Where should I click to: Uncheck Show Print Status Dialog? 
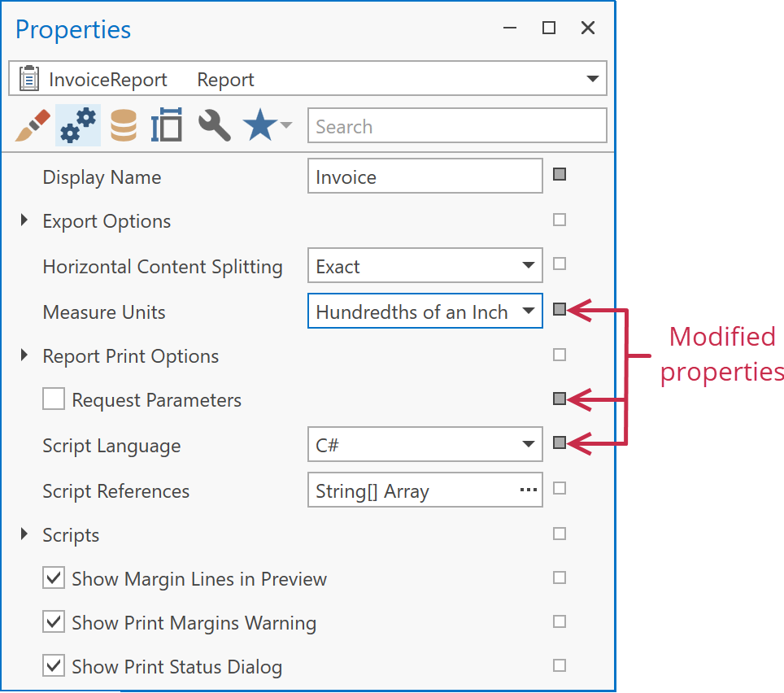coord(53,665)
